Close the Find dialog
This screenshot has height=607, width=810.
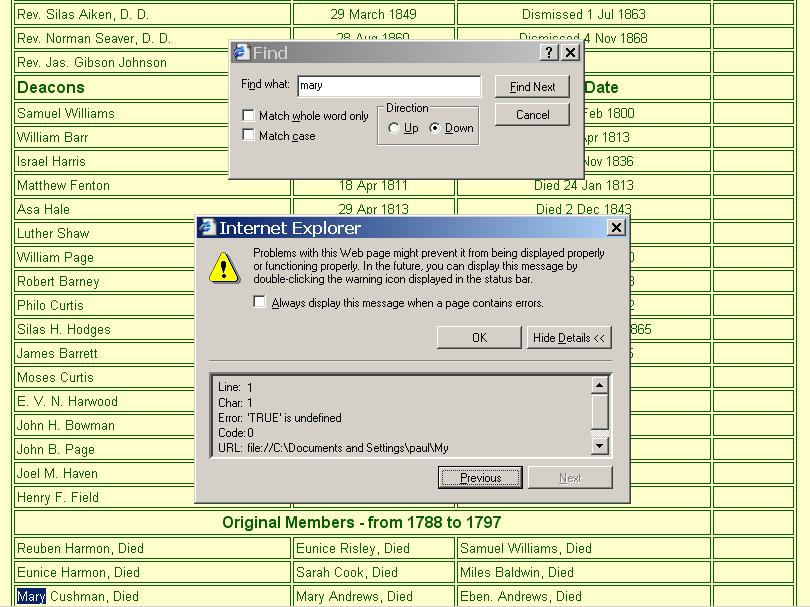click(x=570, y=53)
